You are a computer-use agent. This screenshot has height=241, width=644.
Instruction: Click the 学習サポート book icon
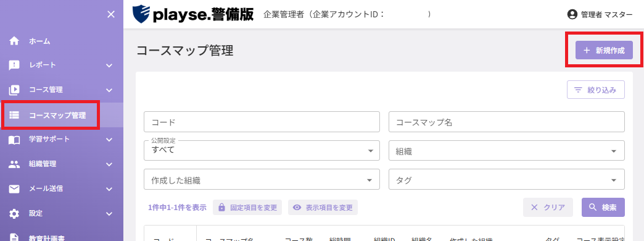coord(14,140)
